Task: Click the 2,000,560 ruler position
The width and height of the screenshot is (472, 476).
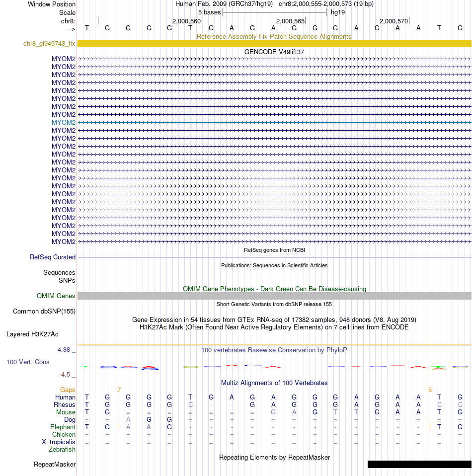Action: click(x=186, y=21)
